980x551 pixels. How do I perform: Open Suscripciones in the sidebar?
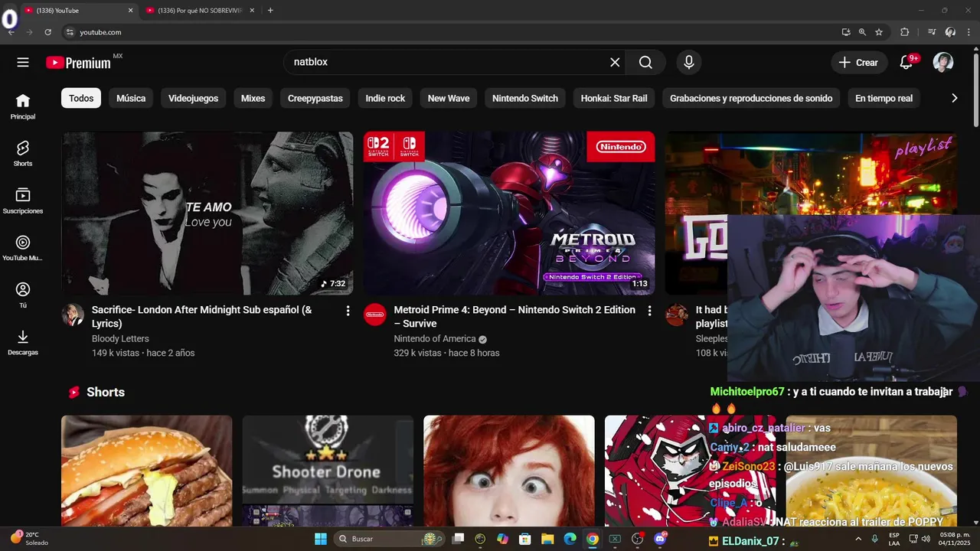(23, 201)
